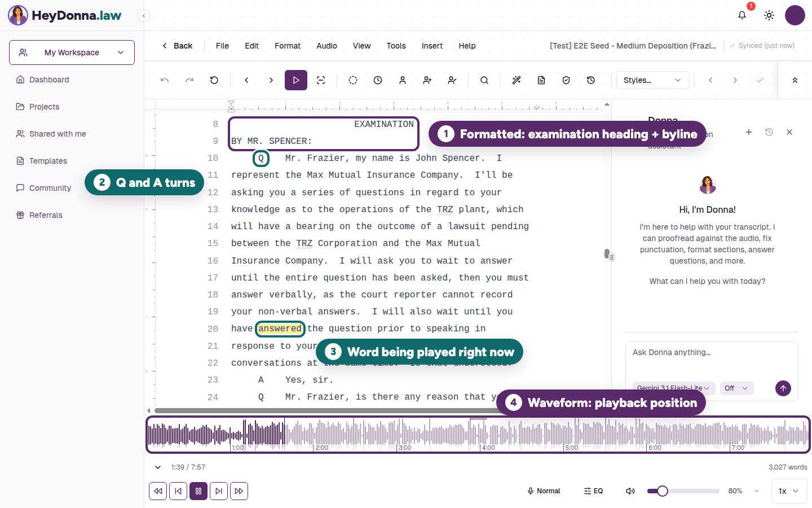Send the message with the purple arrow button
This screenshot has height=508, width=812.
click(783, 388)
